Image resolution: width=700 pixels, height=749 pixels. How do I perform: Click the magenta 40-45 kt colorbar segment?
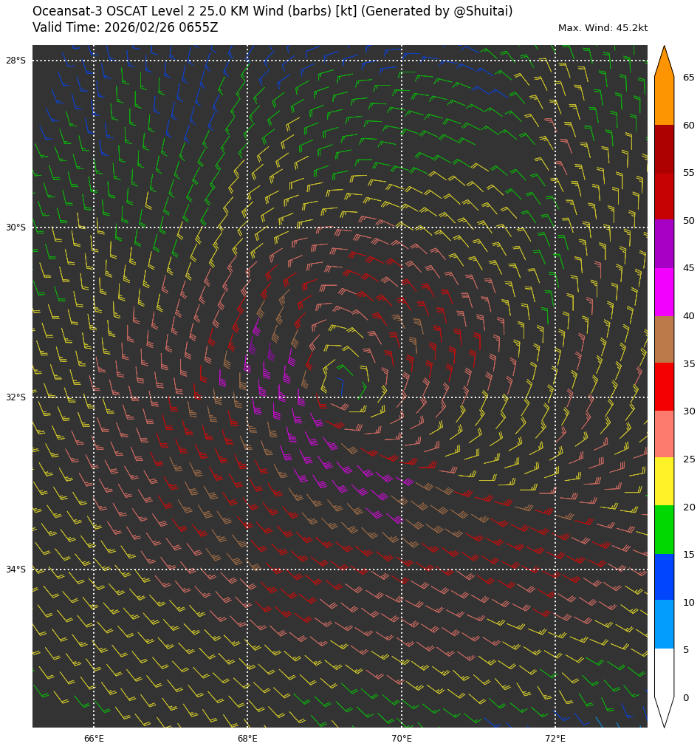click(x=664, y=292)
